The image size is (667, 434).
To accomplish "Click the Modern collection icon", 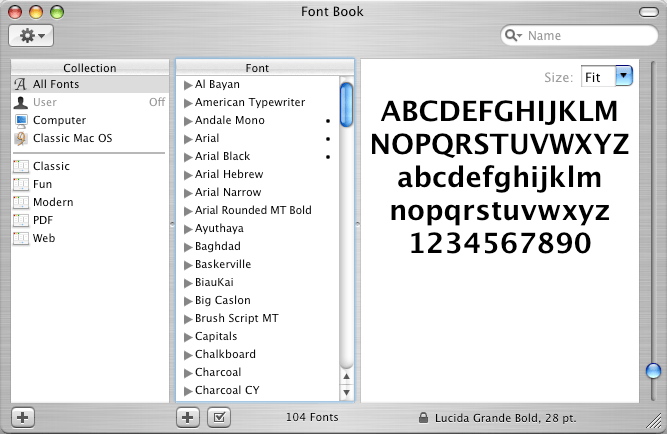I will [x=21, y=202].
